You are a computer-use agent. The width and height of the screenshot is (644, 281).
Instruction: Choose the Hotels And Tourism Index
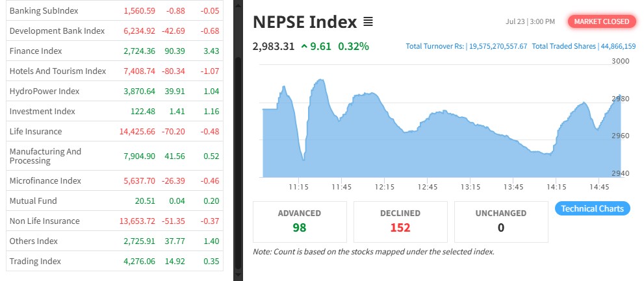pyautogui.click(x=58, y=71)
